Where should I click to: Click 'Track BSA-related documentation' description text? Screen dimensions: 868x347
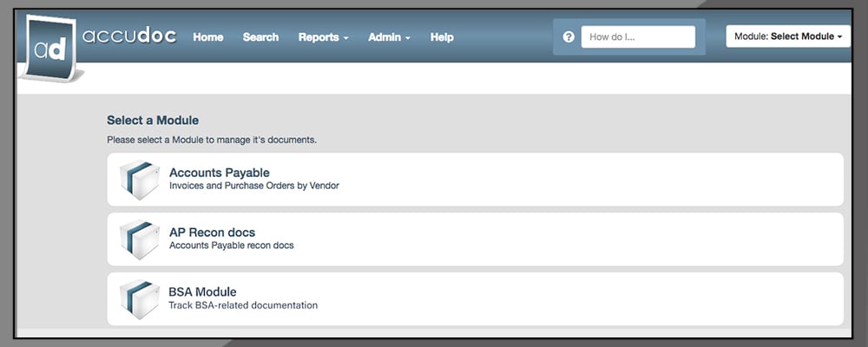point(243,305)
